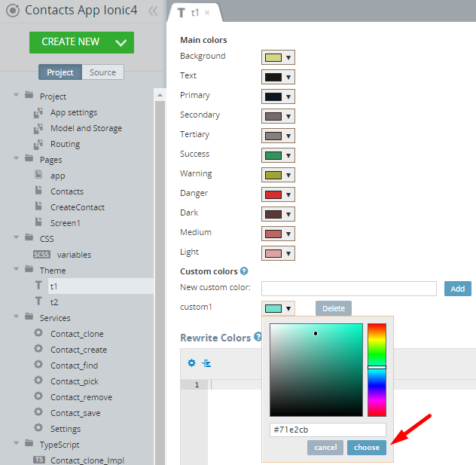Viewport: 476px width, 465px height.
Task: Click choose in the color picker
Action: click(366, 448)
